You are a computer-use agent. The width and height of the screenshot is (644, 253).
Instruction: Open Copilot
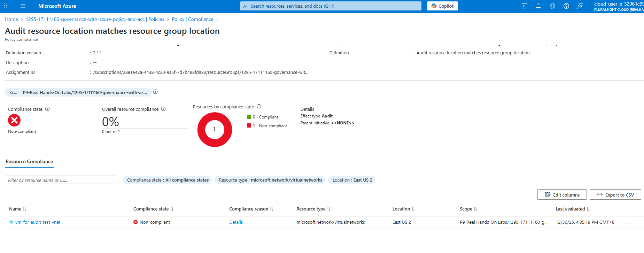pyautogui.click(x=442, y=6)
